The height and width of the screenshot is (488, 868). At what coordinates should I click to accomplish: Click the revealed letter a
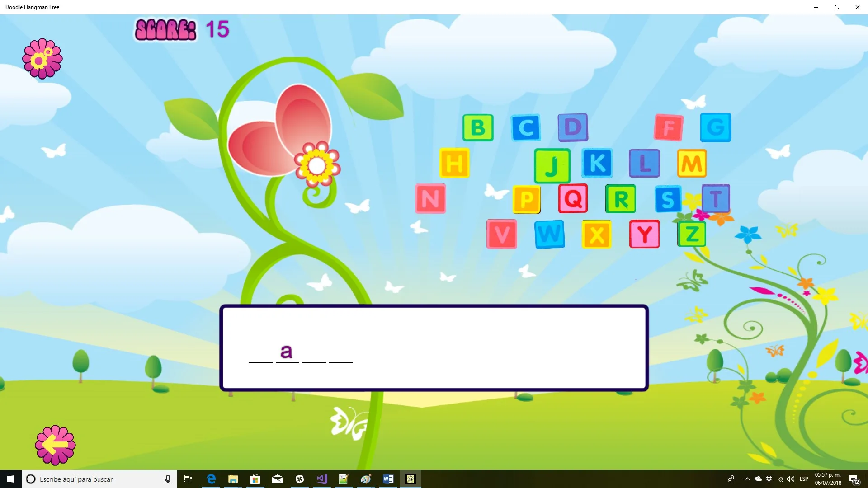[286, 351]
